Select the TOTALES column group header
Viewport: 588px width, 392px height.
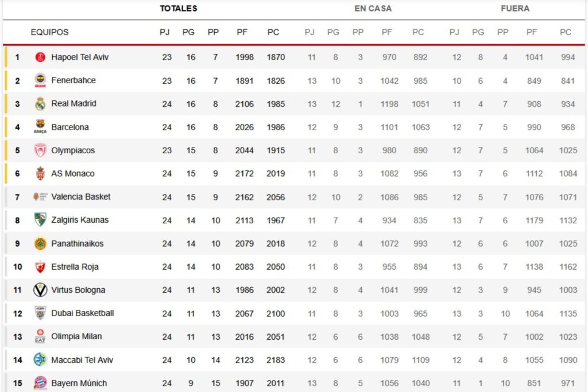[x=179, y=9]
